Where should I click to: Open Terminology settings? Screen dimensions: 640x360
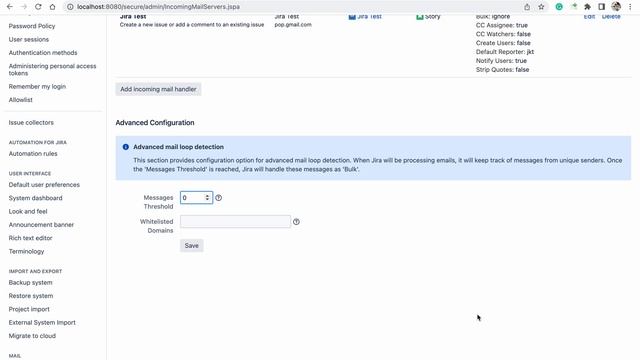26,251
